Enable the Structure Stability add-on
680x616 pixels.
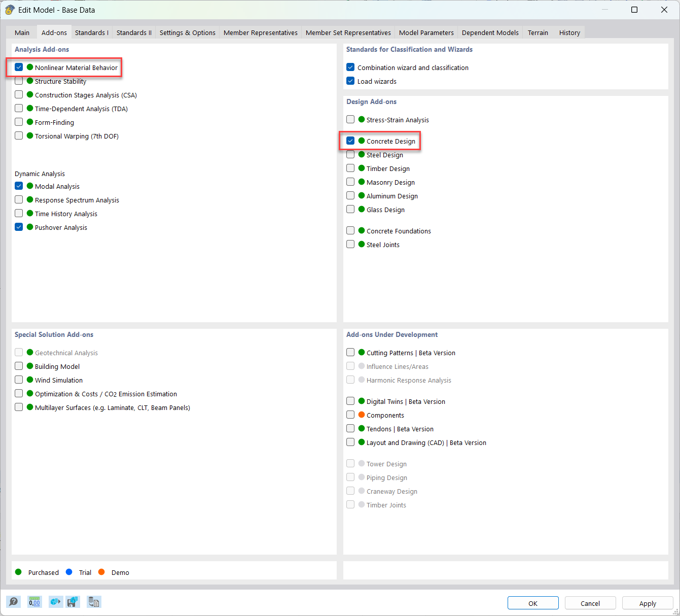click(19, 81)
